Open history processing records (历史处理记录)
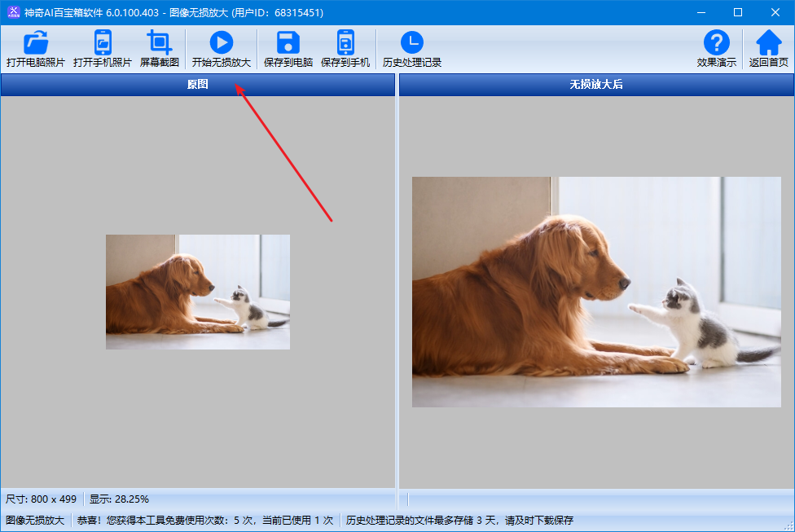The width and height of the screenshot is (795, 532). [x=411, y=49]
